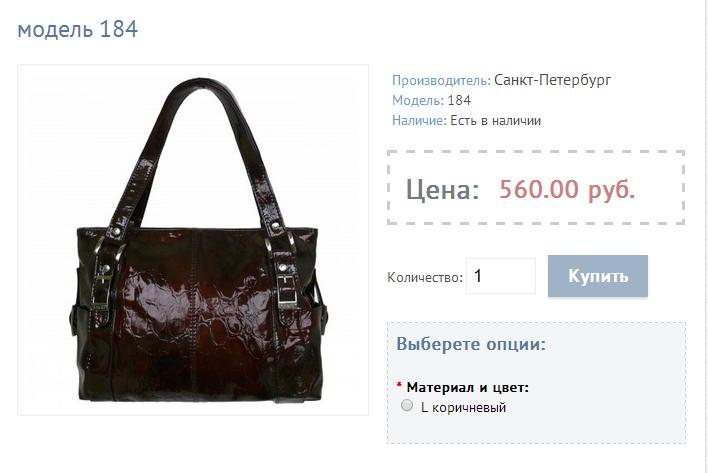
Task: Focus the Количество quantity input field
Action: click(x=501, y=276)
